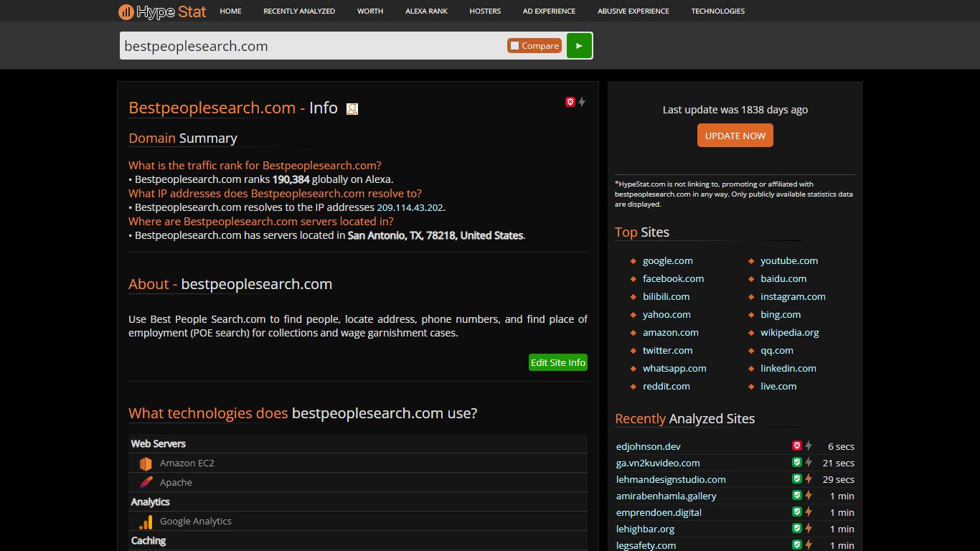Screen dimensions: 980x551
Task: Open wikipedia.org in Top Sites
Action: click(x=790, y=333)
